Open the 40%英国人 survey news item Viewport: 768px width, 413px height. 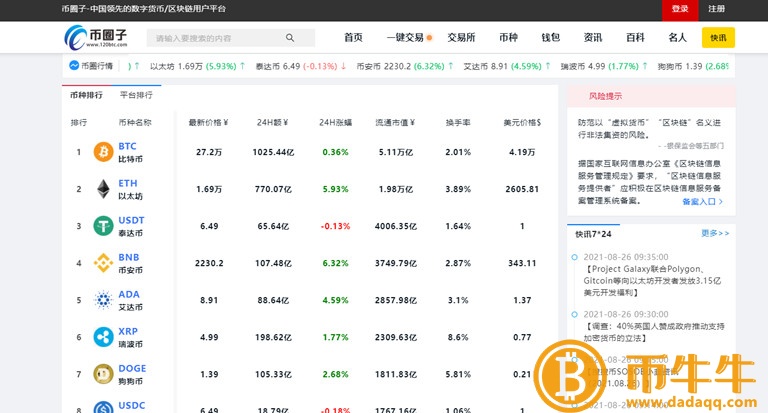click(654, 332)
